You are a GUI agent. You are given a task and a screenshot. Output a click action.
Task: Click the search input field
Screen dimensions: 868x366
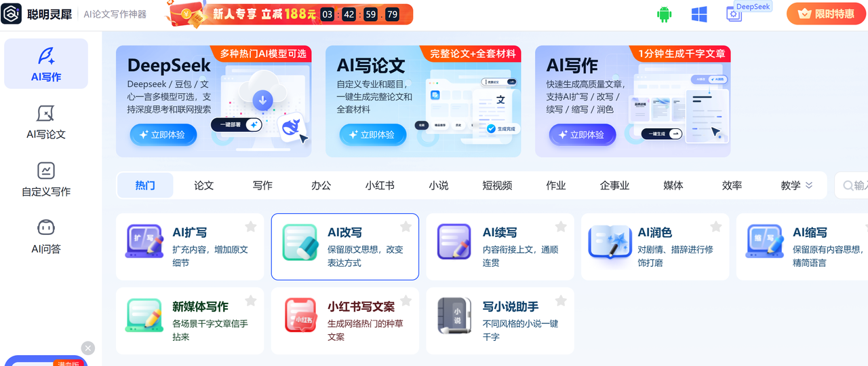852,185
